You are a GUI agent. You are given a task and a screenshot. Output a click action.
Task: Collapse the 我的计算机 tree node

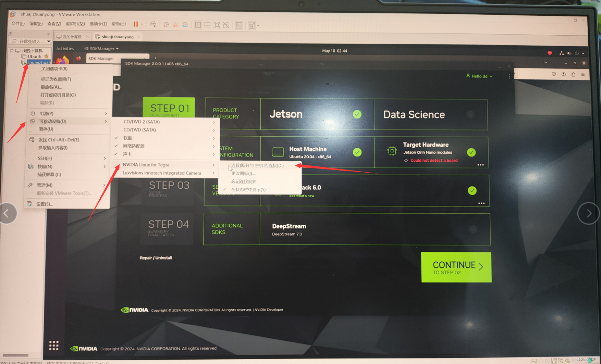coord(12,51)
